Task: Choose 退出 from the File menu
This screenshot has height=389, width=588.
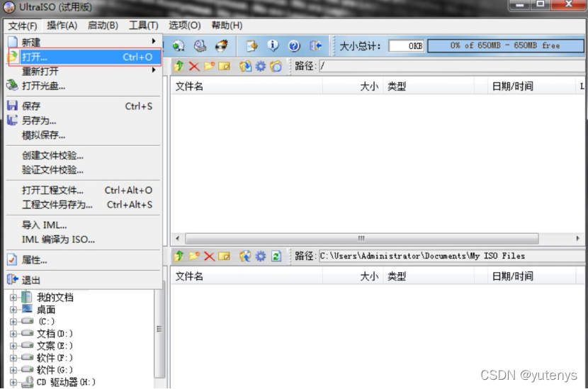Action: (84, 280)
